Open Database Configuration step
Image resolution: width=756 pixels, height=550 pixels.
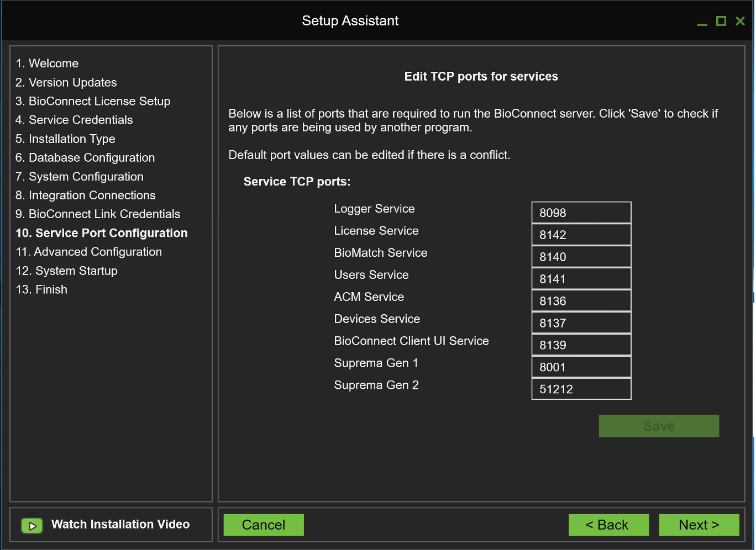tap(85, 157)
